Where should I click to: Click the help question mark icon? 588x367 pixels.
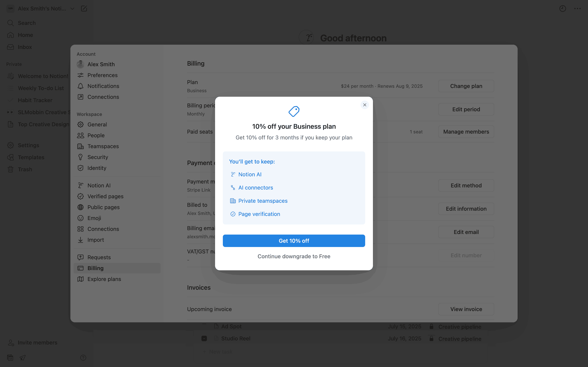[83, 357]
